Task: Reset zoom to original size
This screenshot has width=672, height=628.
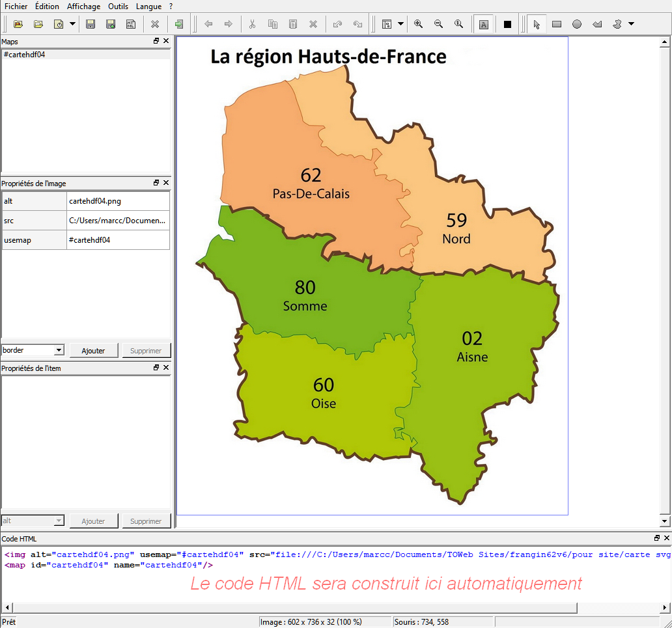Action: pos(458,24)
